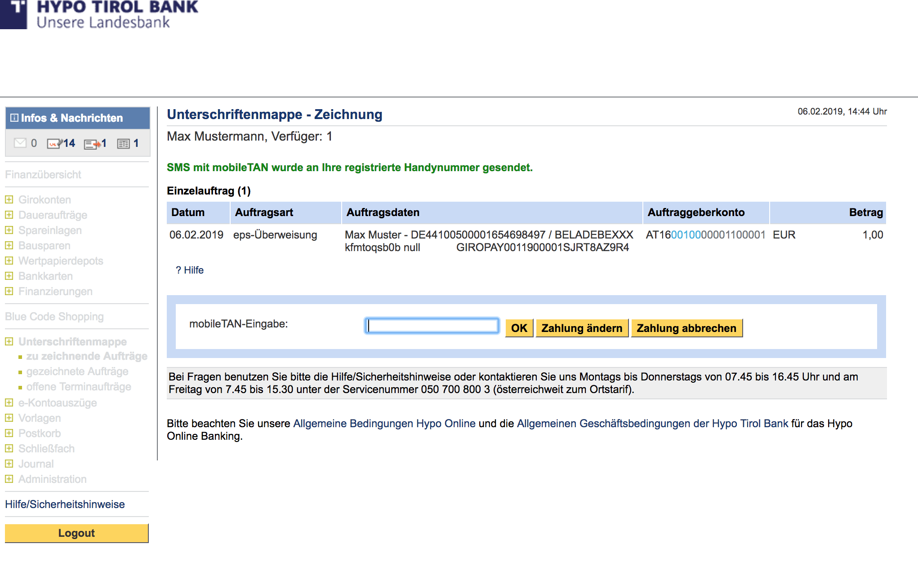Click the envelope messages icon

20,143
